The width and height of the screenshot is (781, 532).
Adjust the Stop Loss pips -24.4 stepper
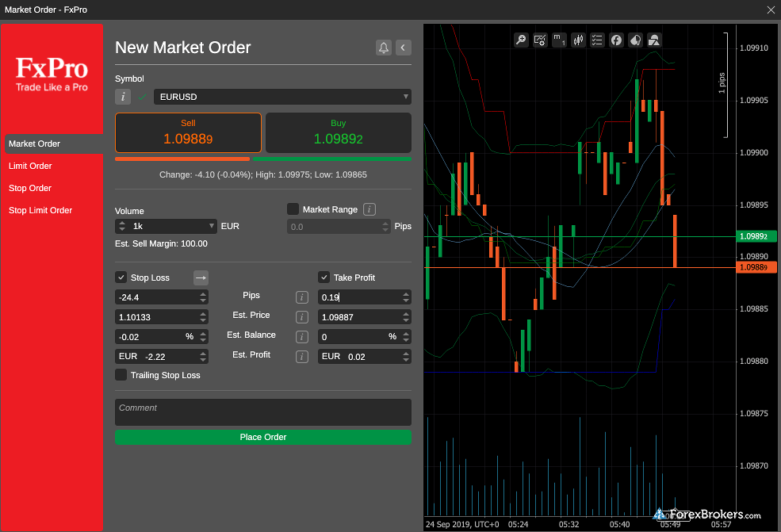[x=203, y=297]
